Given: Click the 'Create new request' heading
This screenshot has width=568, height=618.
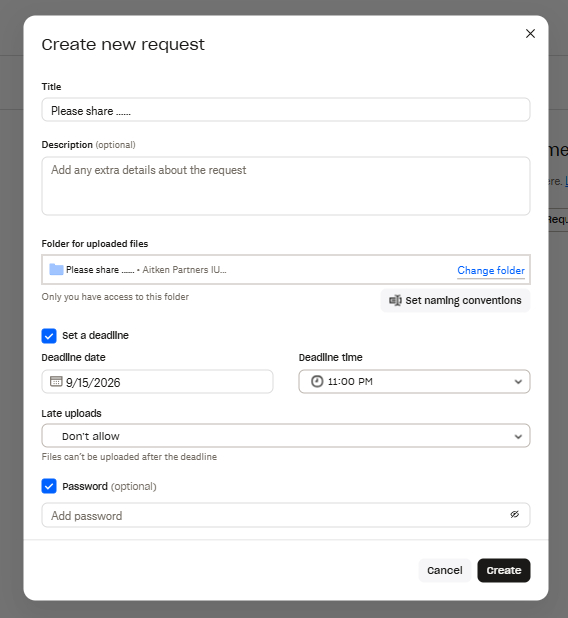Looking at the screenshot, I should (123, 45).
